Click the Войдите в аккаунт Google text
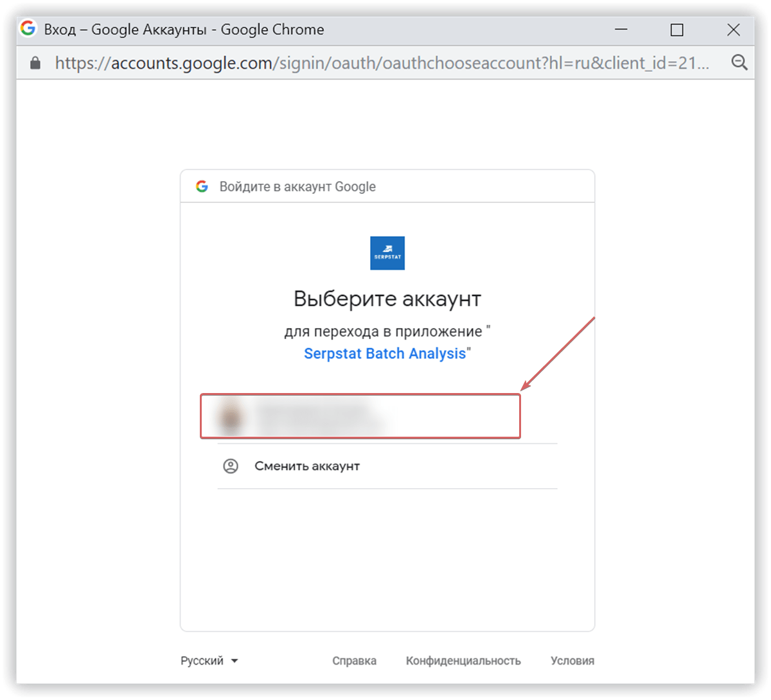Viewport: 771px width, 700px height. point(297,187)
